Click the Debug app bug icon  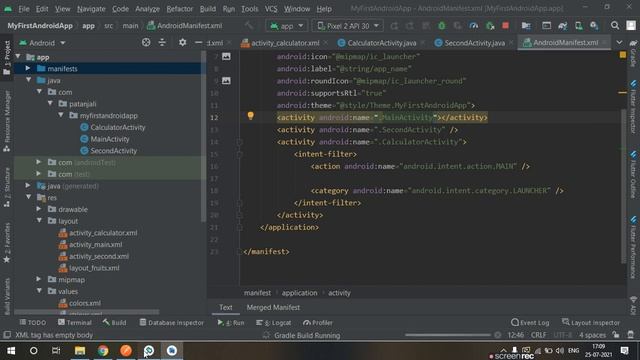442,26
